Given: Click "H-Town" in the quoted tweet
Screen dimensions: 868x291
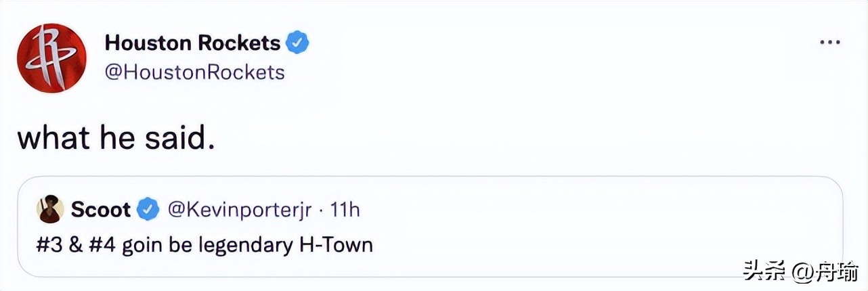Looking at the screenshot, I should click(x=336, y=244).
